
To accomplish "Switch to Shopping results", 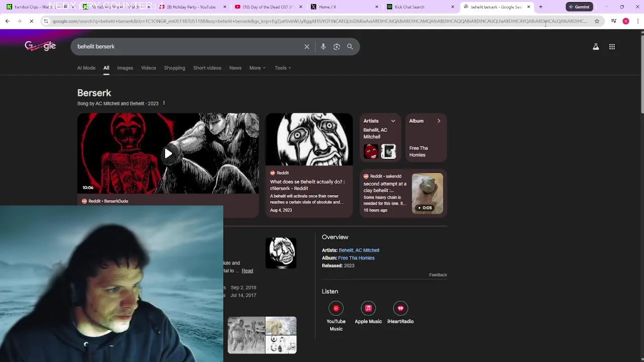I will click(x=175, y=68).
